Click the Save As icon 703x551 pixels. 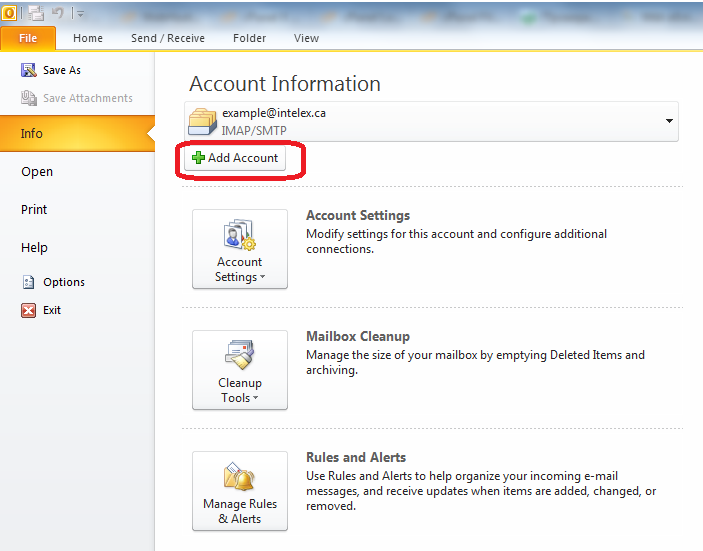pyautogui.click(x=29, y=70)
